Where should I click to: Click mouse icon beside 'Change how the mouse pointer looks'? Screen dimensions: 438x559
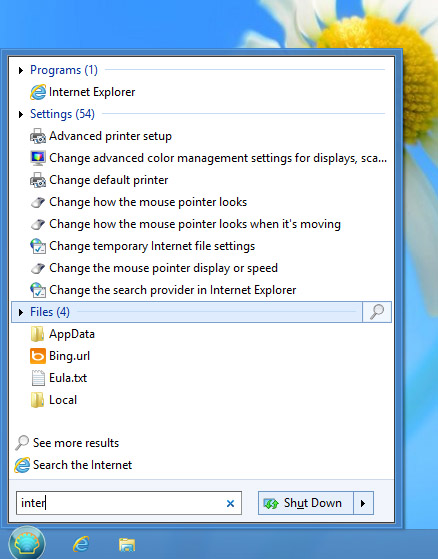tap(38, 202)
